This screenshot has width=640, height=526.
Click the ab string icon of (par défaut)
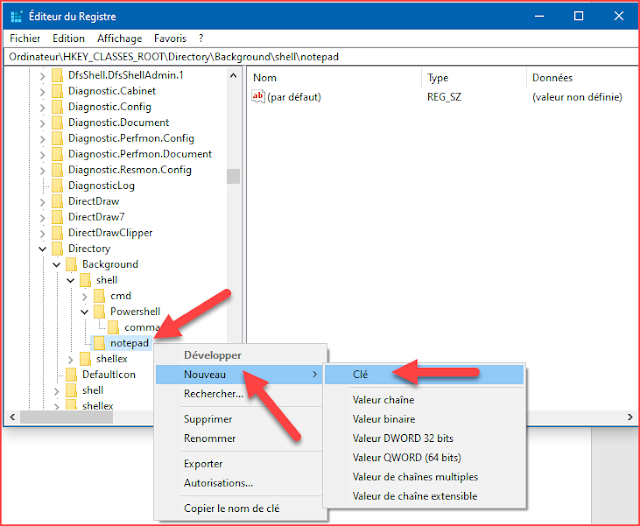coord(258,97)
